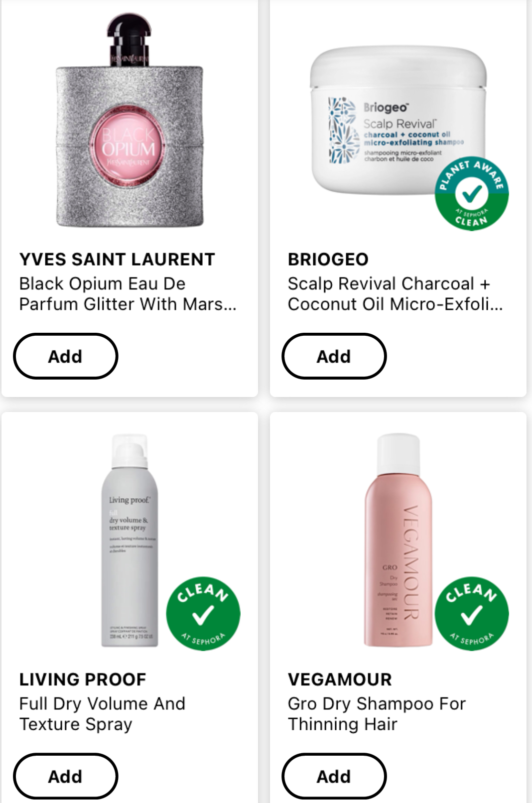Tap the Clean at Sephora badge on Vegamour
Viewport: 532px width, 803px height.
[471, 614]
